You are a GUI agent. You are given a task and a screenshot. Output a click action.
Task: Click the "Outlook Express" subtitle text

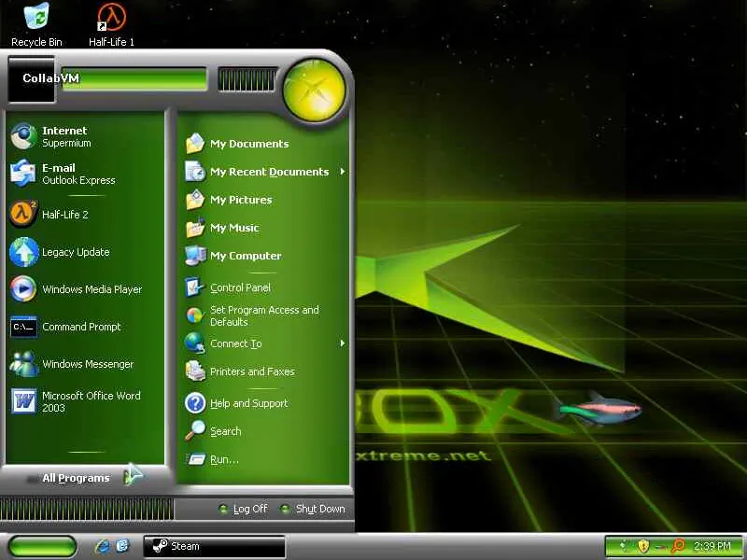[78, 180]
